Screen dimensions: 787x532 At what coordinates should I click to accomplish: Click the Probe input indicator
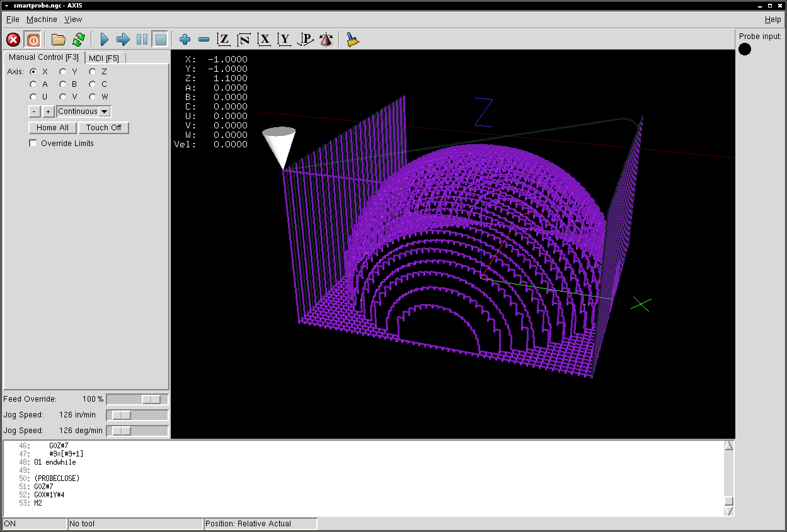[745, 49]
